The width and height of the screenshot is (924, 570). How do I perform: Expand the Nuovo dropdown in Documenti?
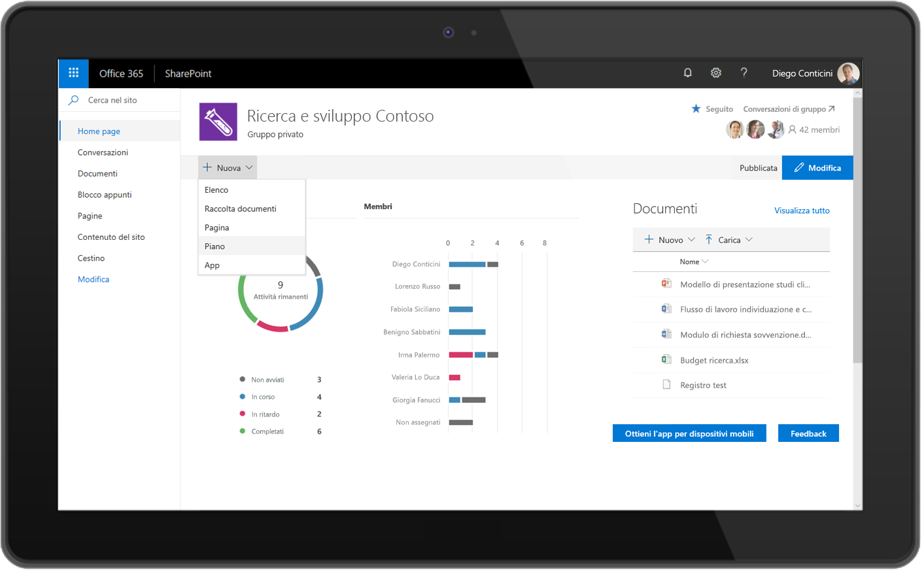pos(670,240)
